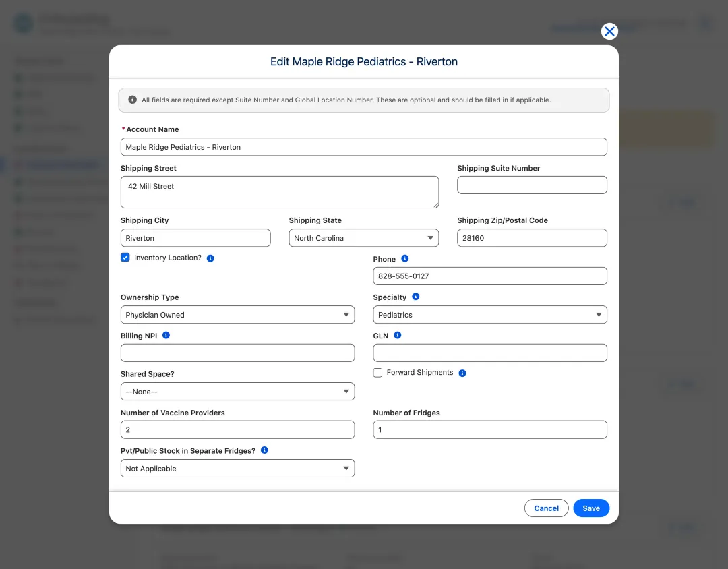Click the Forward Shipments info icon

pos(462,373)
